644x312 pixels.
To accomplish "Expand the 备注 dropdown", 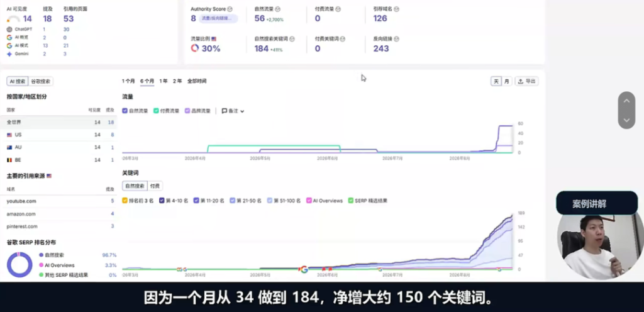I will (x=233, y=111).
